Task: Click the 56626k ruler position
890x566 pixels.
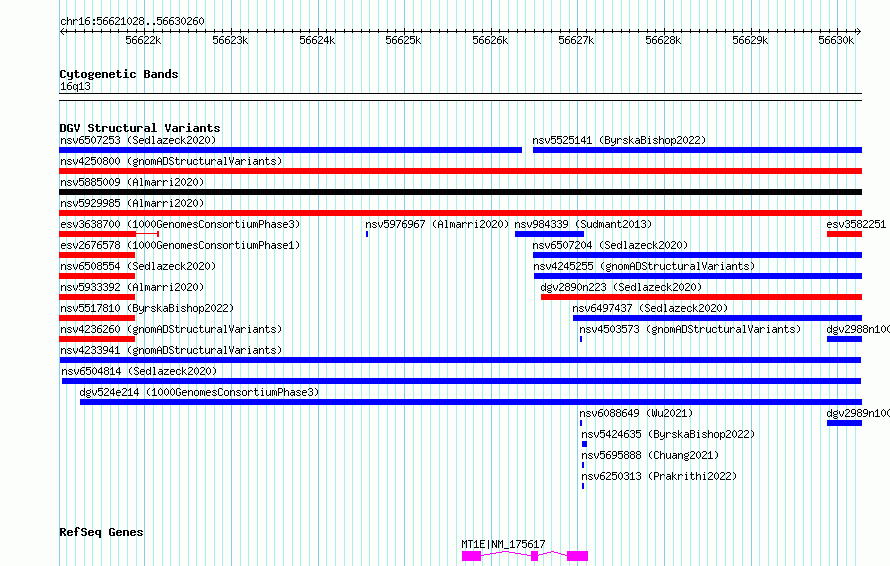Action: [490, 40]
